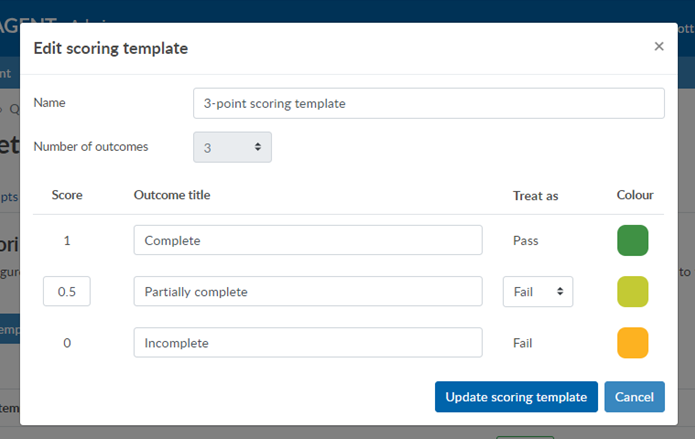Edit the Complete outcome title field

pyautogui.click(x=308, y=240)
